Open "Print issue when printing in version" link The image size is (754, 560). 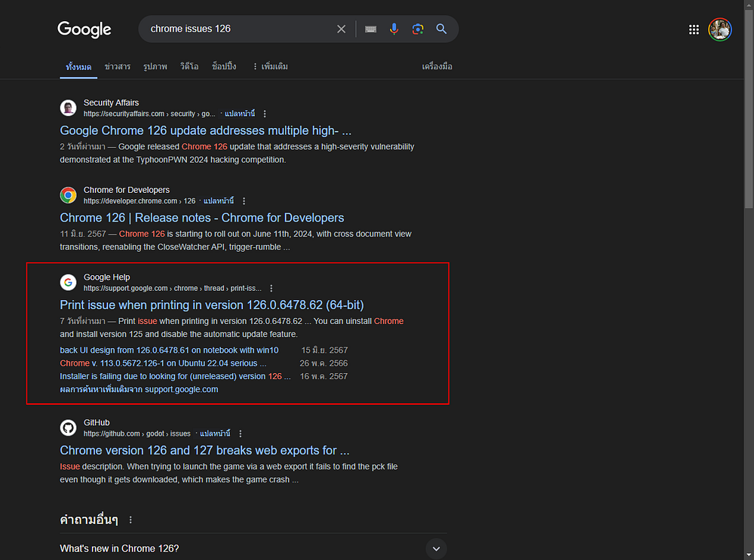(x=211, y=304)
